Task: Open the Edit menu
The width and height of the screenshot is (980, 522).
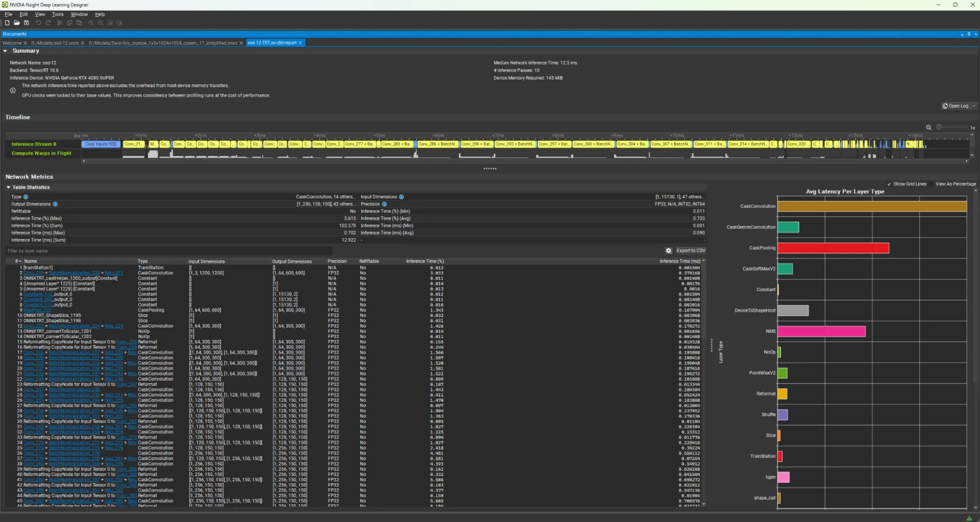Action: click(24, 14)
